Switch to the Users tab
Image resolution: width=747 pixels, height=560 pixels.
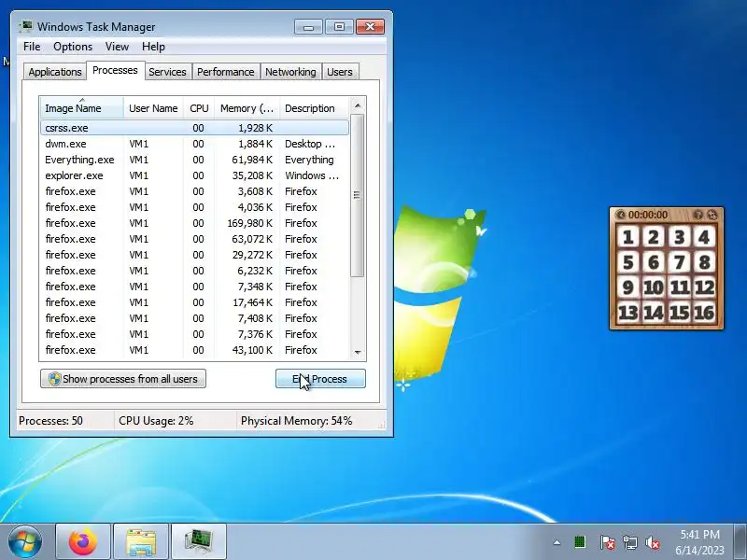[x=340, y=72]
